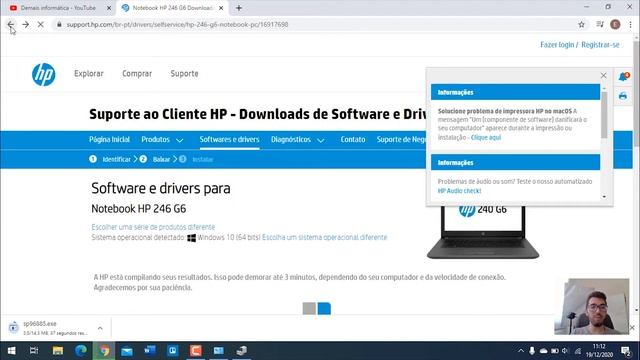The height and width of the screenshot is (360, 640).
Task: Open the Comprar menu
Action: click(x=137, y=73)
